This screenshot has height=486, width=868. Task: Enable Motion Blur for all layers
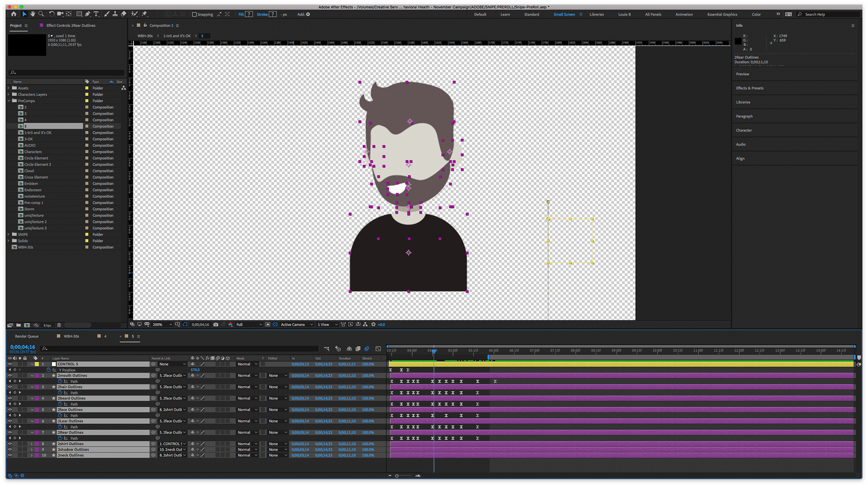[x=367, y=349]
